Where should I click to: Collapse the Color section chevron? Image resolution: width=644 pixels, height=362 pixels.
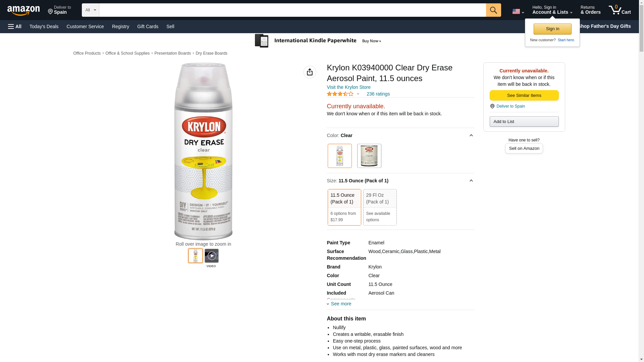click(x=471, y=135)
